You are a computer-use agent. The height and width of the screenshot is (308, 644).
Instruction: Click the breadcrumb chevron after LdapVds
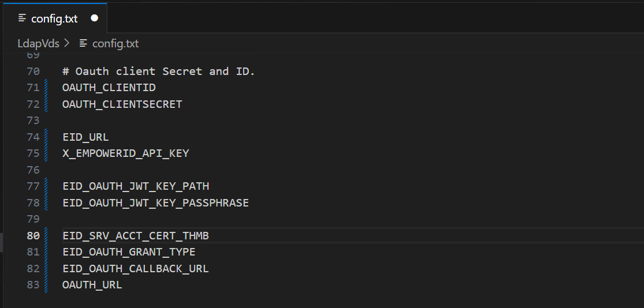[67, 43]
